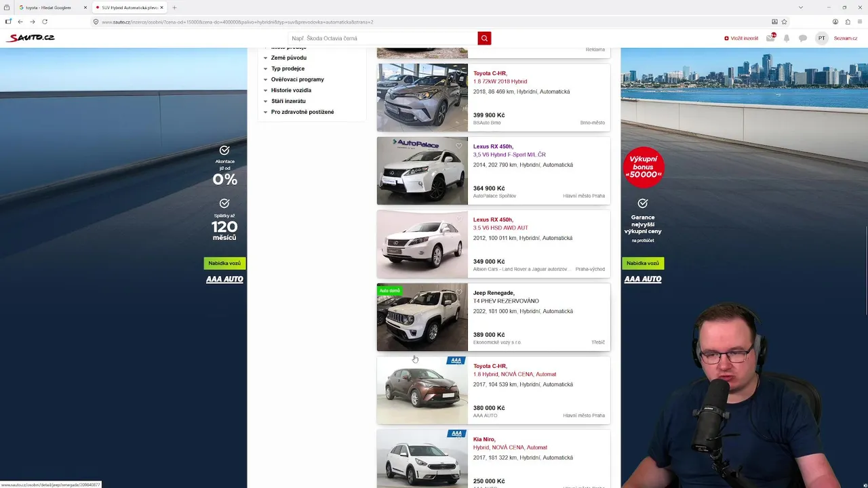Open Toyota C-HR 1.8 Hybrid NOVÁ CENA title
868x488 pixels.
(x=515, y=370)
